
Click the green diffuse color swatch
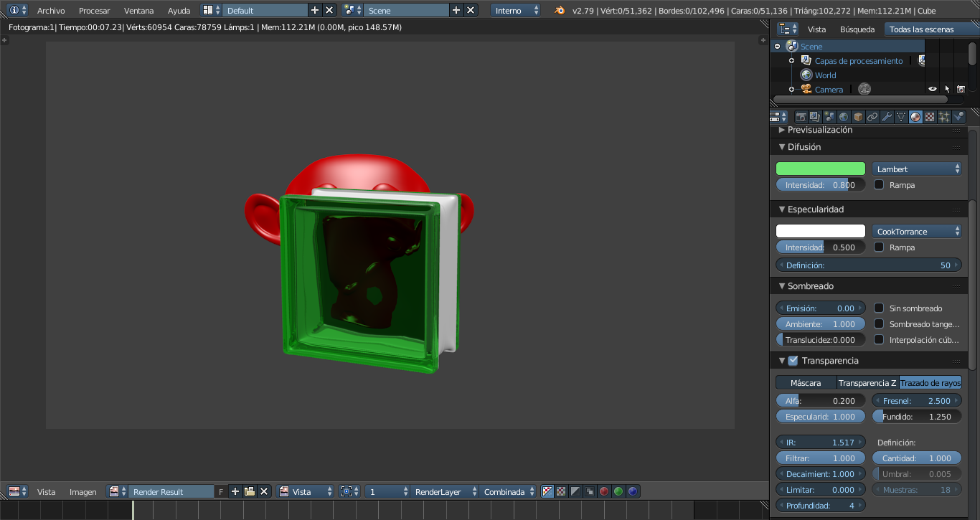(821, 169)
